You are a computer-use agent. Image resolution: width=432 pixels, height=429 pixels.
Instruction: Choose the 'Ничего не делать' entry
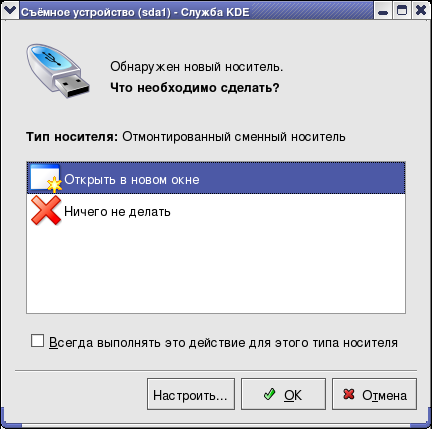click(x=216, y=211)
